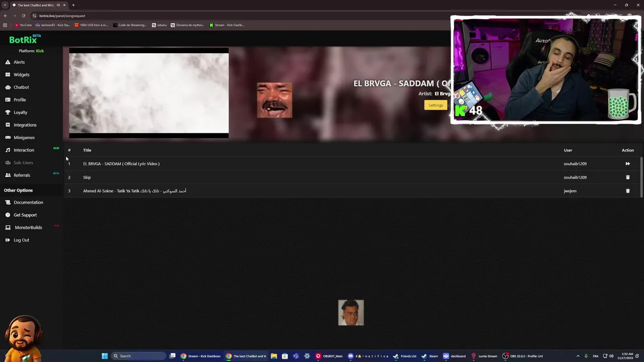Image resolution: width=644 pixels, height=362 pixels.
Task: Open the Windows Start menu
Action: click(x=105, y=356)
